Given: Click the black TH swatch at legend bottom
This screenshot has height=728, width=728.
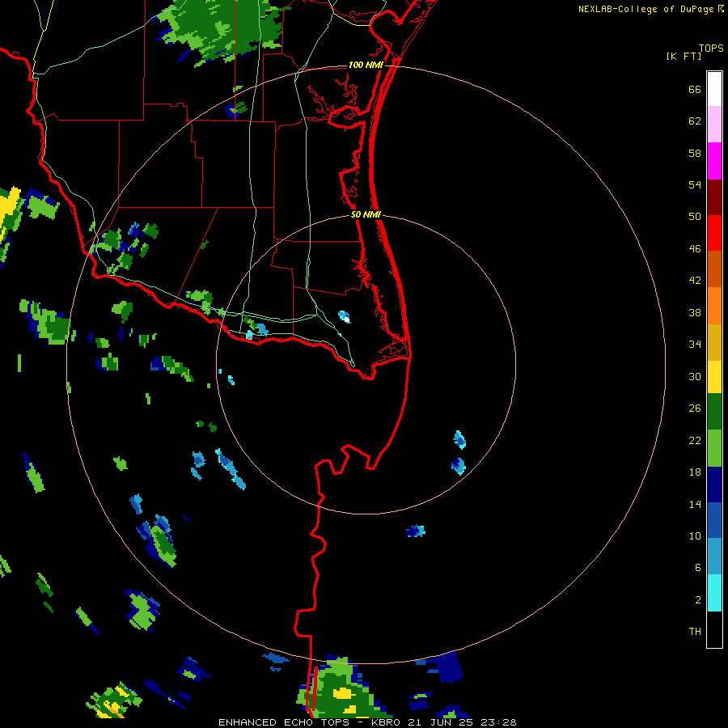Looking at the screenshot, I should [714, 629].
